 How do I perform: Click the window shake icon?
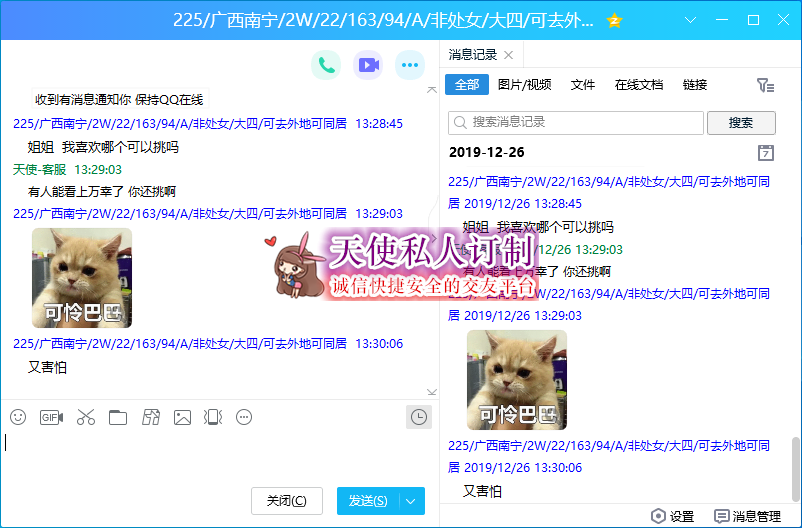213,417
